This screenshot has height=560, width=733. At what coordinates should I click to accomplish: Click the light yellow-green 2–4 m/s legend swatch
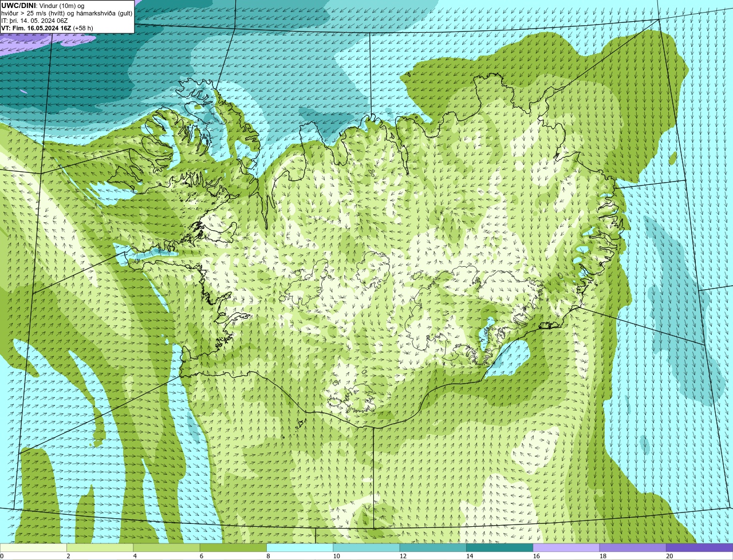[100, 547]
